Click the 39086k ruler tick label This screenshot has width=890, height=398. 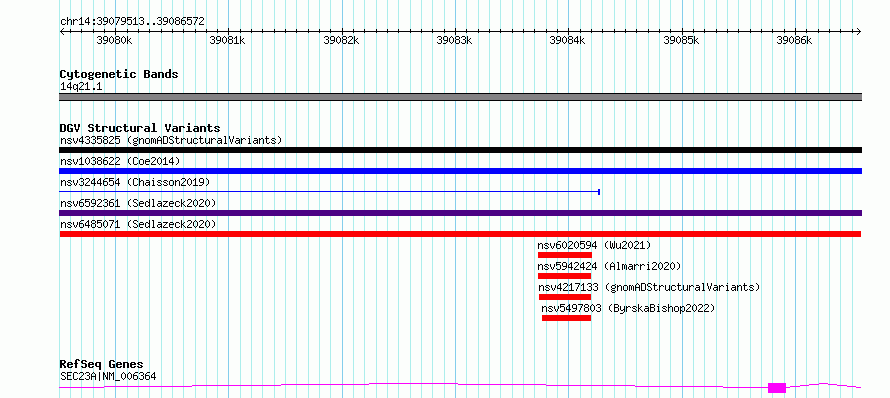point(794,40)
